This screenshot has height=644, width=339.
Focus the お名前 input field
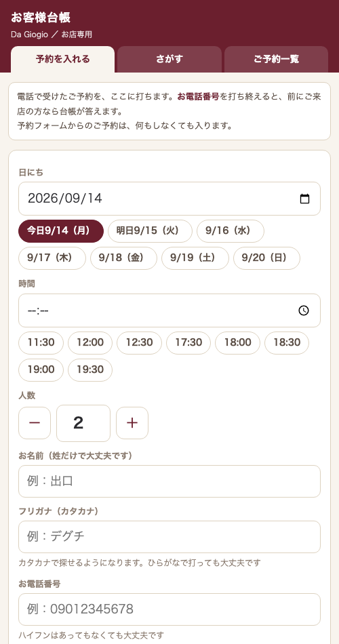point(169,481)
